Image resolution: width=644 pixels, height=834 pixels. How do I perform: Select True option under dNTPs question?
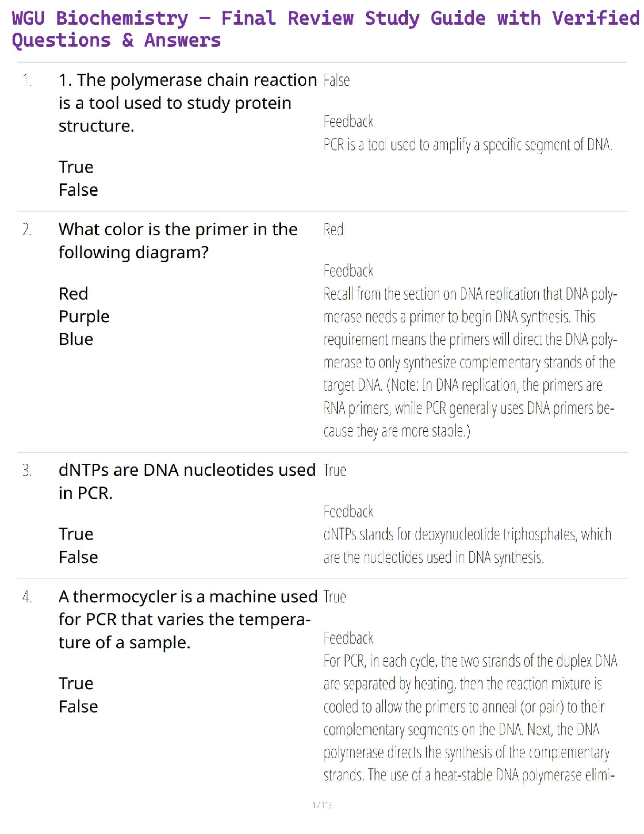point(76,534)
